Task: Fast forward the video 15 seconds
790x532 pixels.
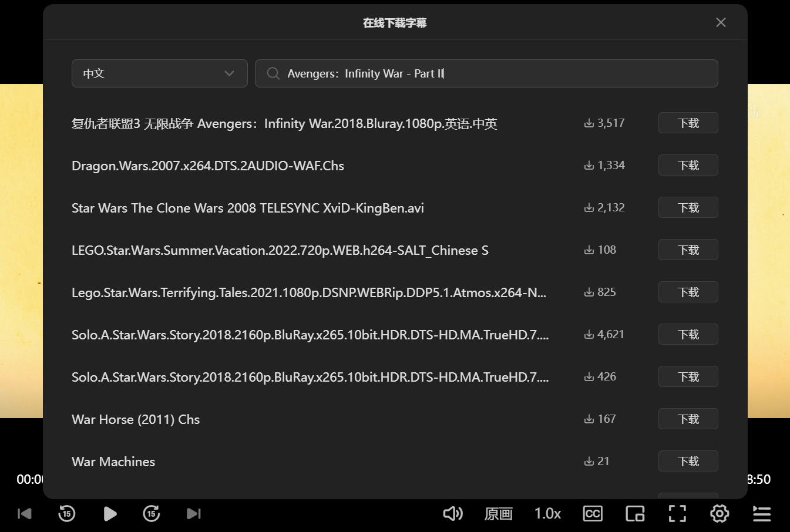Action: pos(152,514)
